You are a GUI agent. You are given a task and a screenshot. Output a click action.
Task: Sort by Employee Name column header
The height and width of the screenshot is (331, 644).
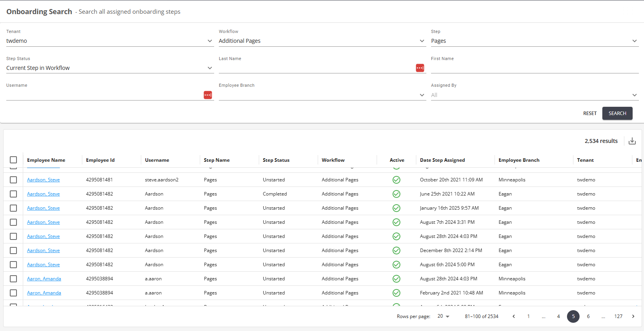point(46,160)
